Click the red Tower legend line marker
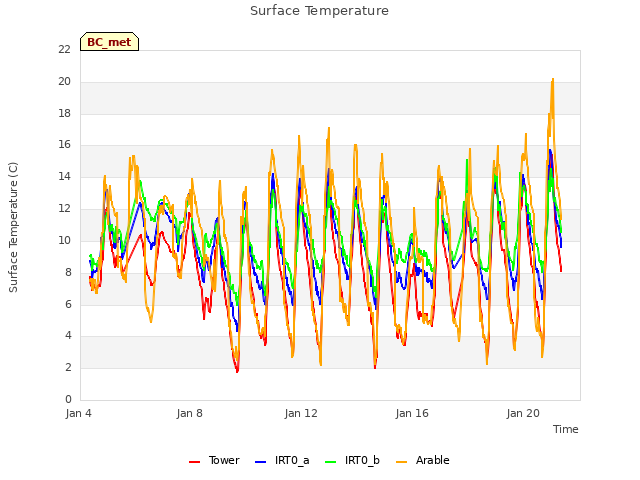This screenshot has width=640, height=480. 195,462
